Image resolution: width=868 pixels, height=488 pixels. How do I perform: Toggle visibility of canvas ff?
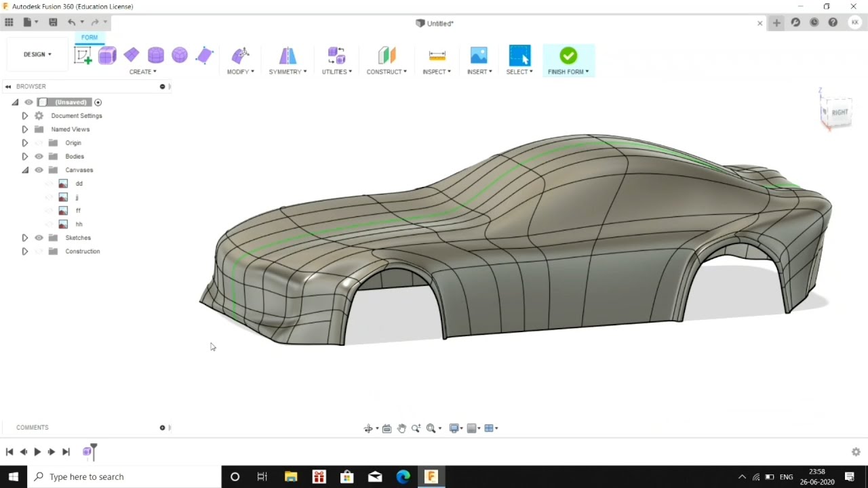(49, 211)
